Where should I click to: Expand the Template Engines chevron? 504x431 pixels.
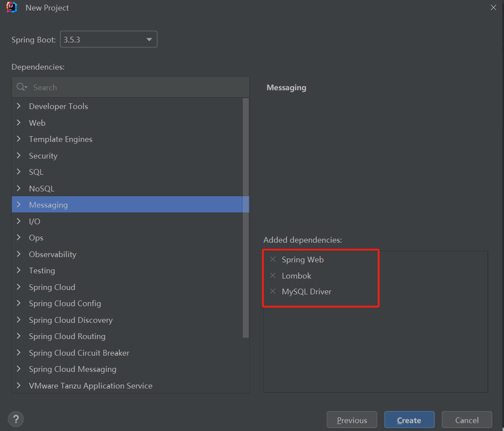[x=19, y=139]
